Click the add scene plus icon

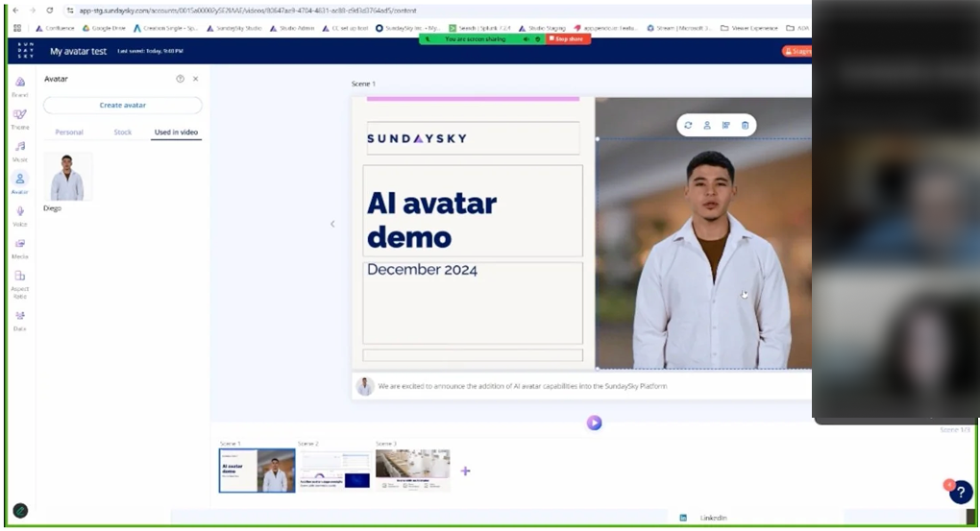tap(465, 471)
